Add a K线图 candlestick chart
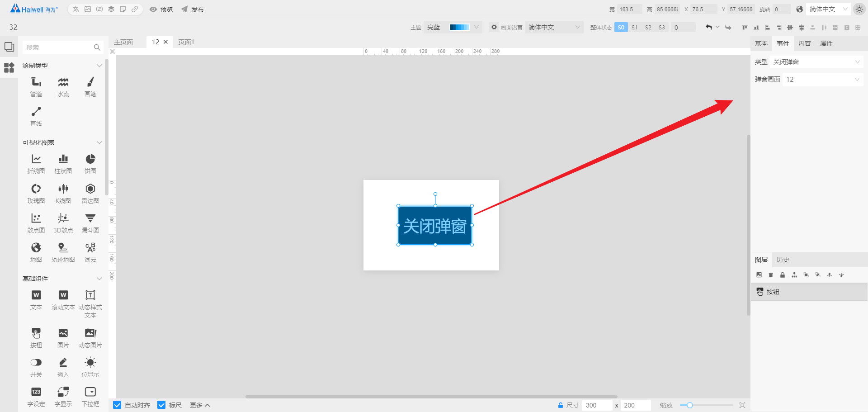Screen dimensions: 868x412 63,194
